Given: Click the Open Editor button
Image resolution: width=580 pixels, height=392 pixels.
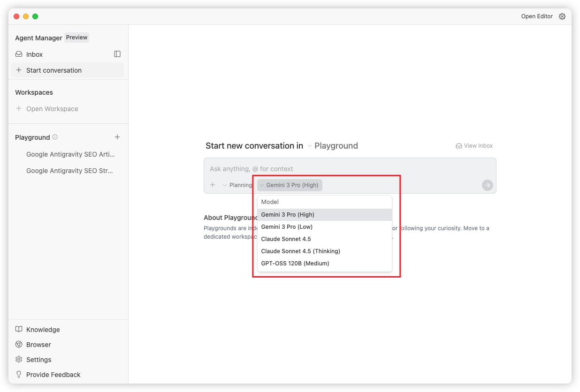Looking at the screenshot, I should tap(537, 16).
